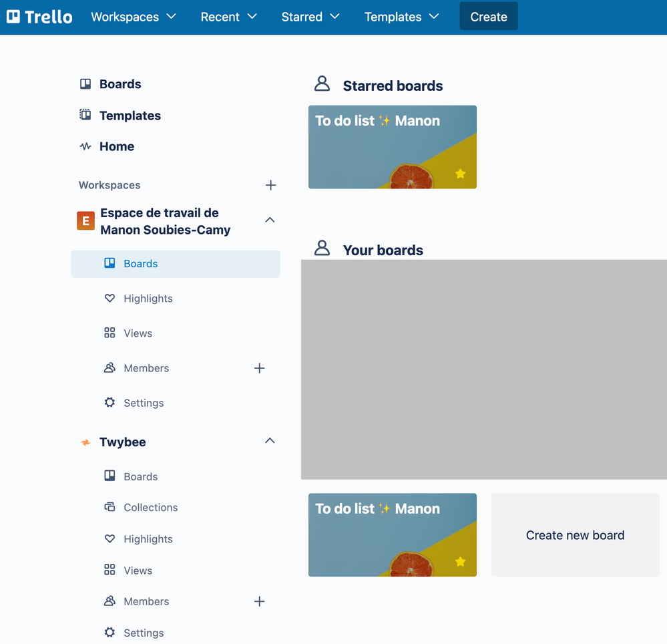Collapse Espace de travail de Manon workspace
Viewport: 667px width, 644px height.
point(270,220)
